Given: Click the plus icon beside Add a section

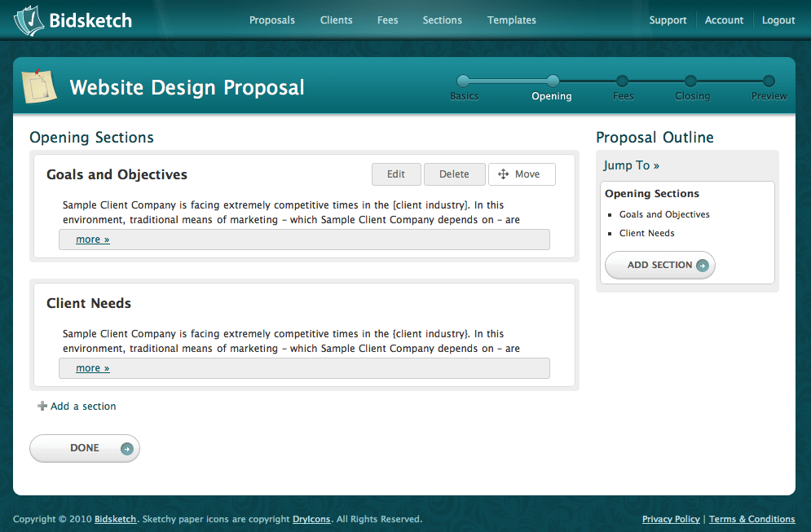Looking at the screenshot, I should click(42, 407).
